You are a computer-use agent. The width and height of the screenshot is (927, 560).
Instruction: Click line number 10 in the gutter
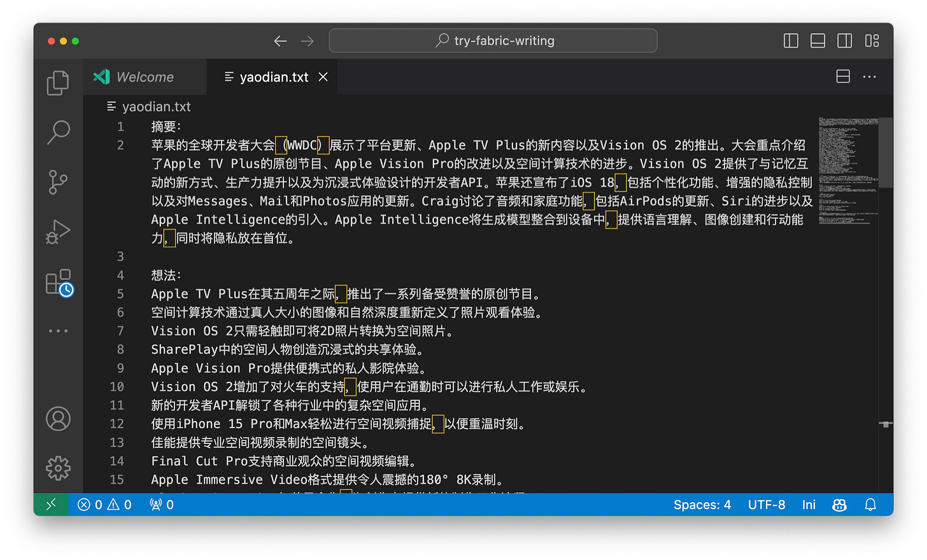[x=117, y=386]
